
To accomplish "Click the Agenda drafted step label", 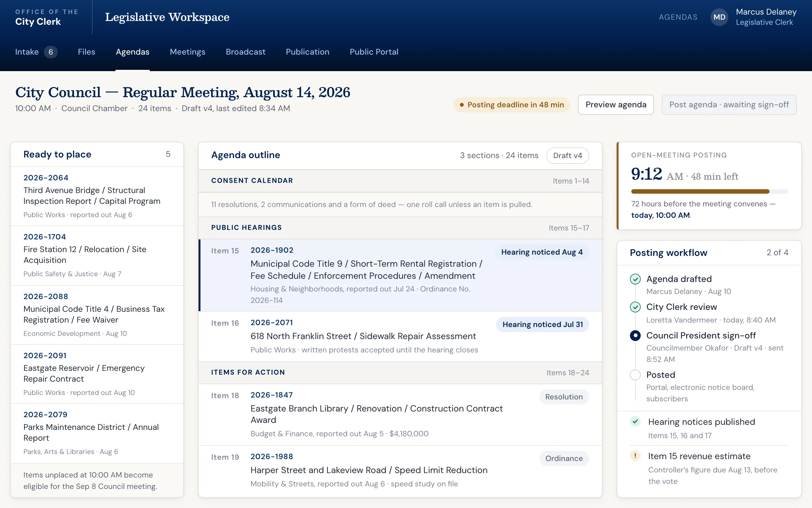I will [679, 279].
